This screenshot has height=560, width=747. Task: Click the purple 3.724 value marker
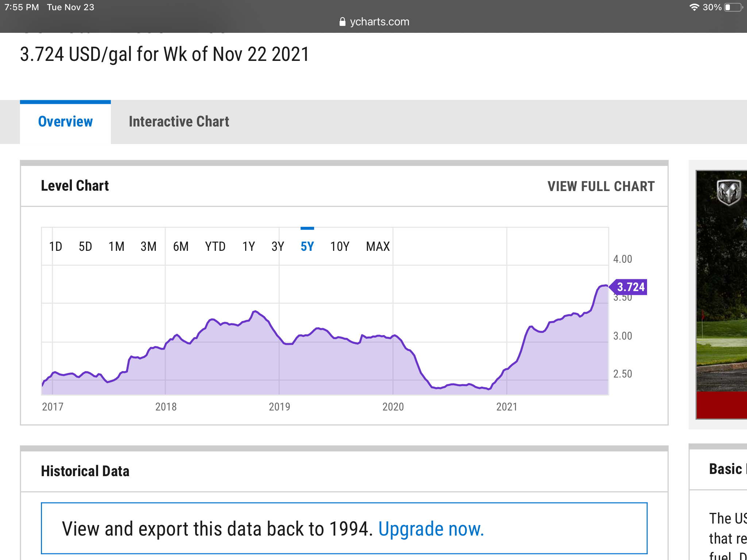pos(630,287)
